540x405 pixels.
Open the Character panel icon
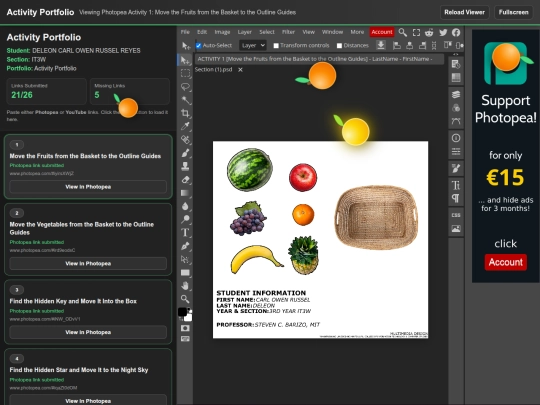[x=456, y=185]
